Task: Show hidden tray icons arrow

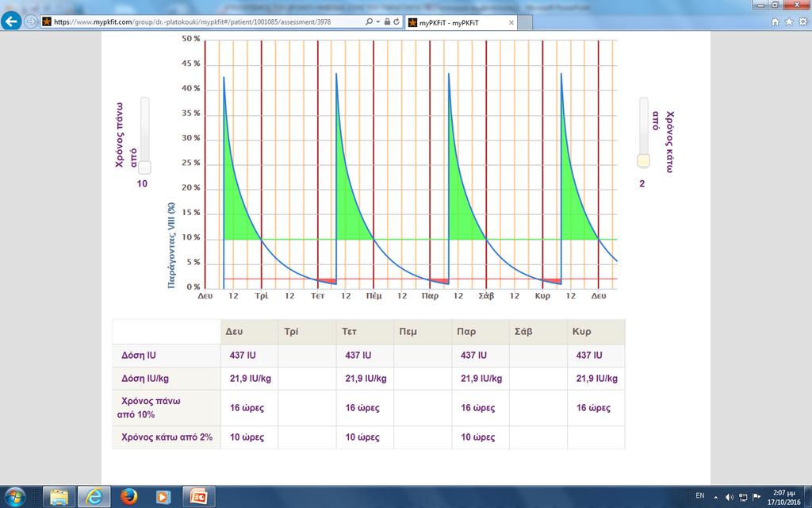Action: point(716,497)
